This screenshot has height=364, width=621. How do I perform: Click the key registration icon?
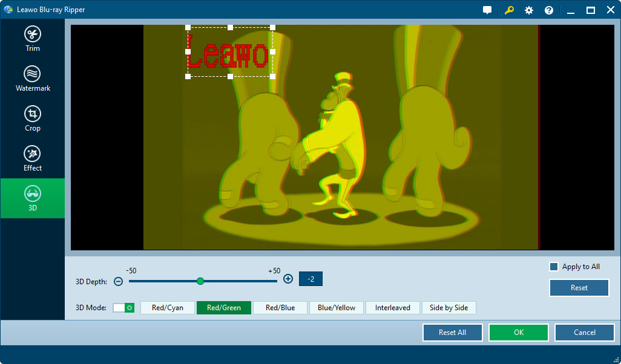click(x=509, y=10)
